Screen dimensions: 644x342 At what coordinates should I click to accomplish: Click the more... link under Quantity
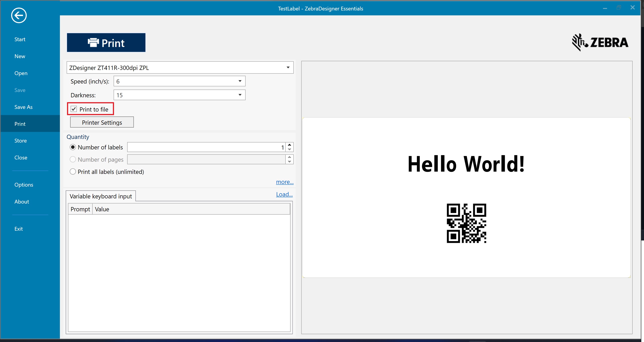point(285,182)
